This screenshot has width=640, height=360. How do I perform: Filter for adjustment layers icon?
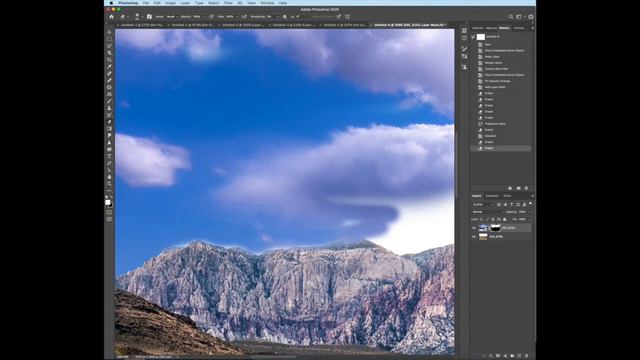point(505,204)
